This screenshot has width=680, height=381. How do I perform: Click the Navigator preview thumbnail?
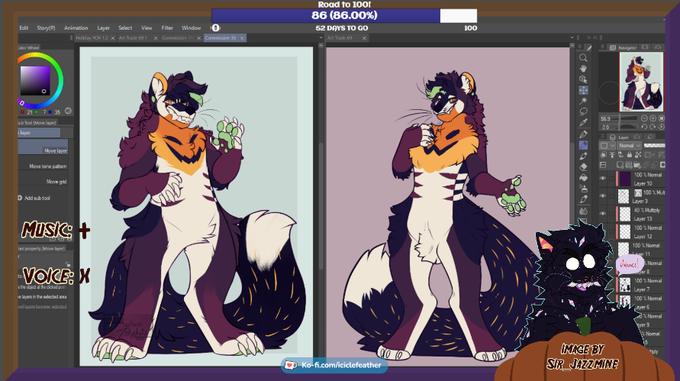click(641, 81)
